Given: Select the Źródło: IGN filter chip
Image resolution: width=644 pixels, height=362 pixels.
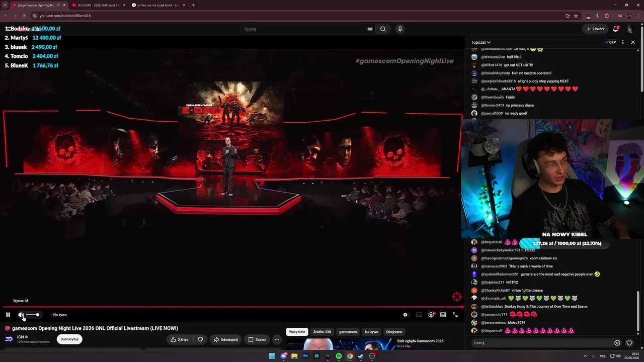Looking at the screenshot, I should 322,332.
